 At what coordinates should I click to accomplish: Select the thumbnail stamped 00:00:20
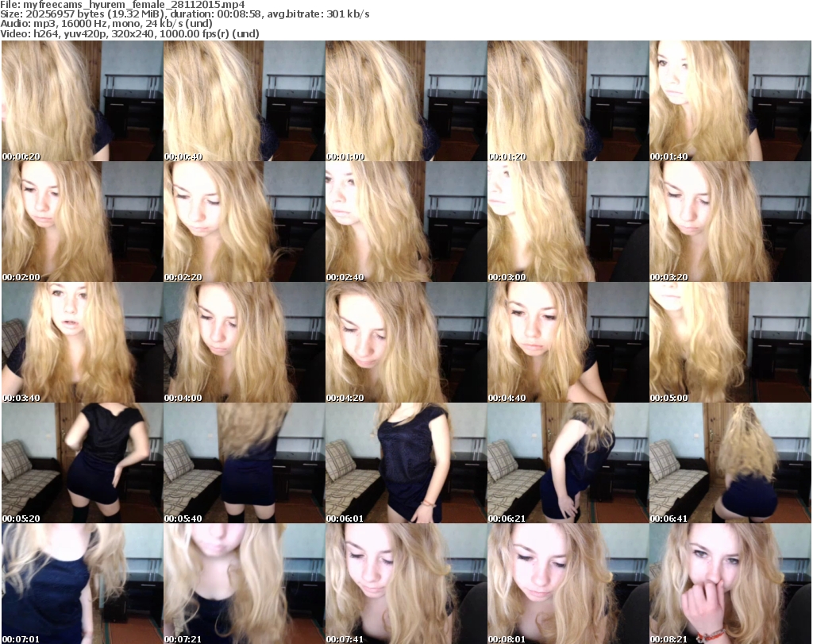[82, 101]
